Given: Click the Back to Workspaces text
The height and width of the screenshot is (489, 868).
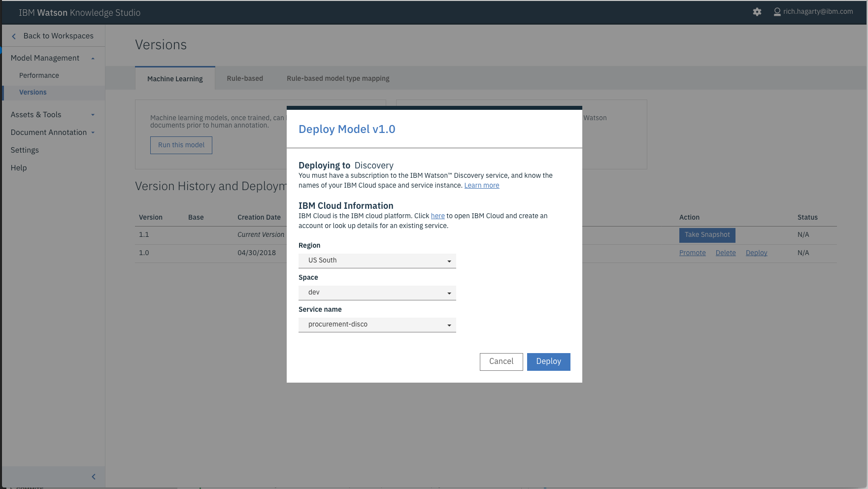Looking at the screenshot, I should tap(58, 36).
